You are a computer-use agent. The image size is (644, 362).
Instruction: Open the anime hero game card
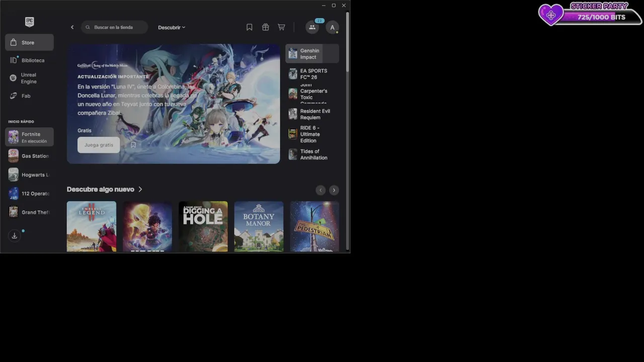[x=147, y=227]
